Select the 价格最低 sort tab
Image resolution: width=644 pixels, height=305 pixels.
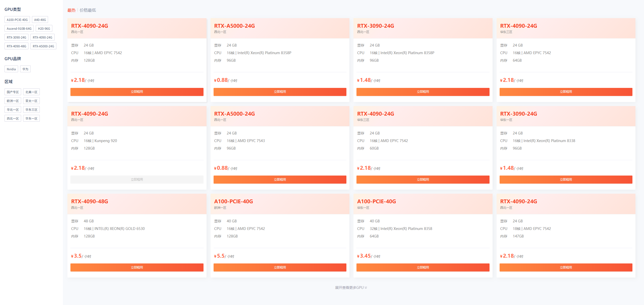tap(88, 10)
